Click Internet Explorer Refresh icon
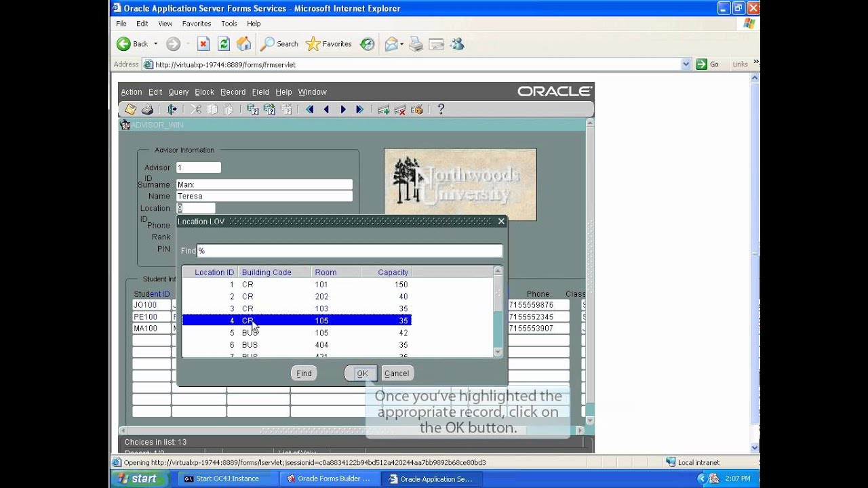 coord(224,44)
